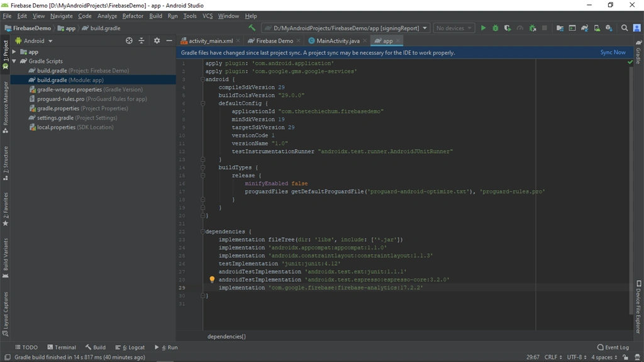Toggle the Build Variants side panel

click(x=5, y=258)
